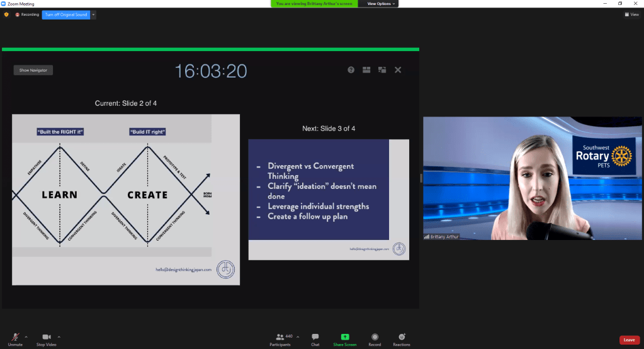Expand video options arrow beside Stop Video
This screenshot has height=349, width=644.
pyautogui.click(x=59, y=336)
